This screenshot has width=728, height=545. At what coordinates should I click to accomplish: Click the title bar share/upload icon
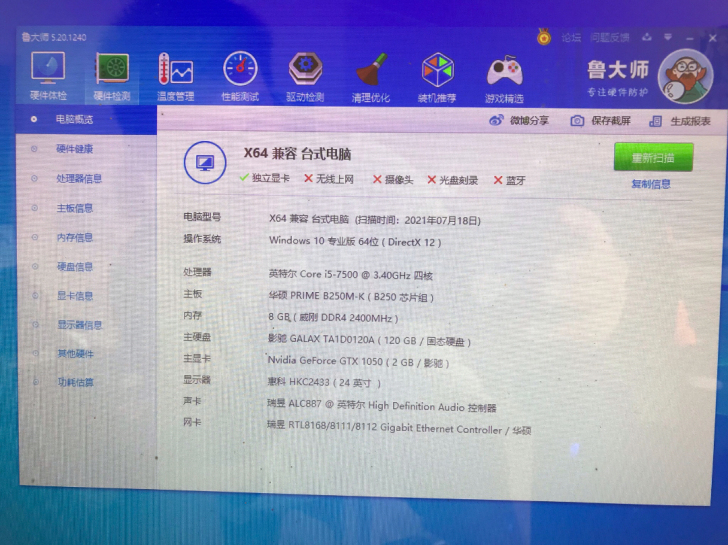[x=647, y=37]
